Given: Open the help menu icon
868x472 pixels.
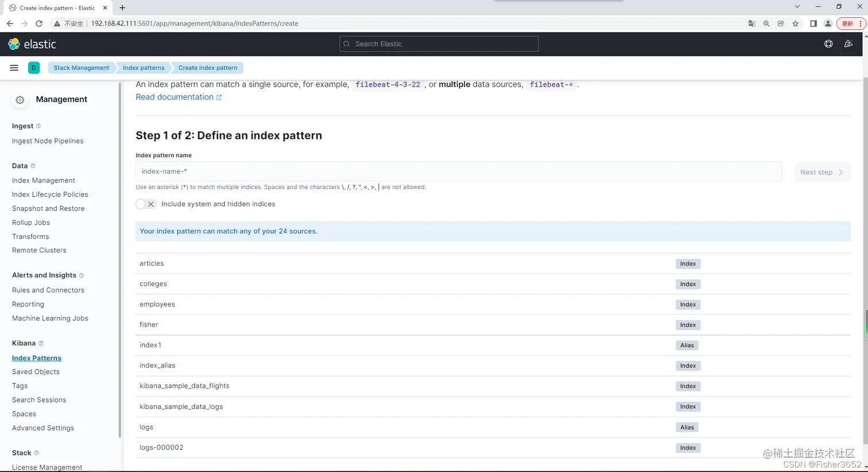Looking at the screenshot, I should [x=828, y=44].
